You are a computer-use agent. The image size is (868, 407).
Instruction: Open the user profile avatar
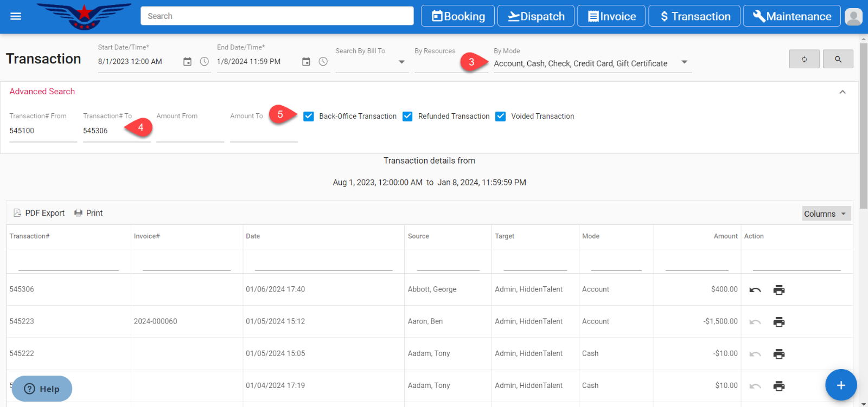pyautogui.click(x=853, y=17)
